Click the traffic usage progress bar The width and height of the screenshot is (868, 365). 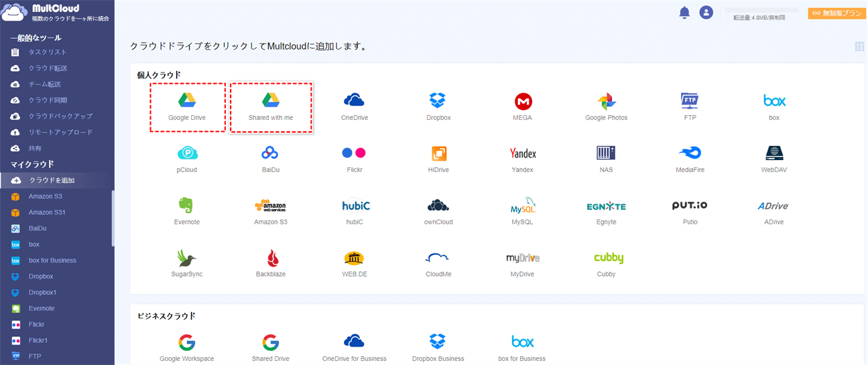762,10
